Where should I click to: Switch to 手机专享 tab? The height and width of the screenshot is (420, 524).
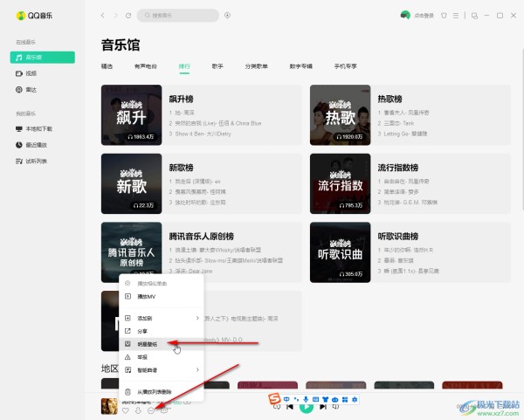pos(346,66)
